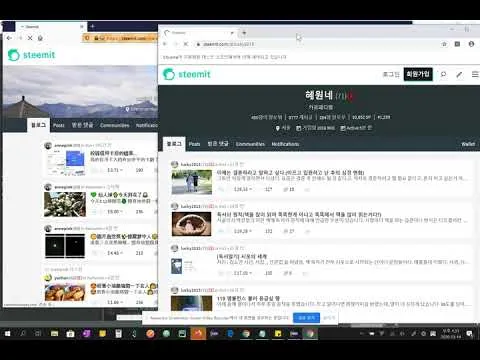Screen dimensions: 480x360
Task: Click the pencil write-post icon in Steemit header
Action: [459, 75]
